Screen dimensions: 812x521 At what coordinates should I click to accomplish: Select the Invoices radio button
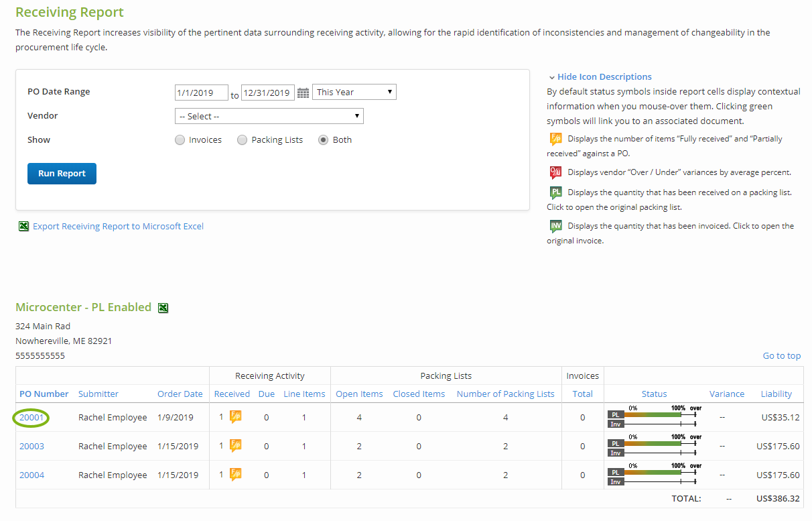click(x=180, y=140)
